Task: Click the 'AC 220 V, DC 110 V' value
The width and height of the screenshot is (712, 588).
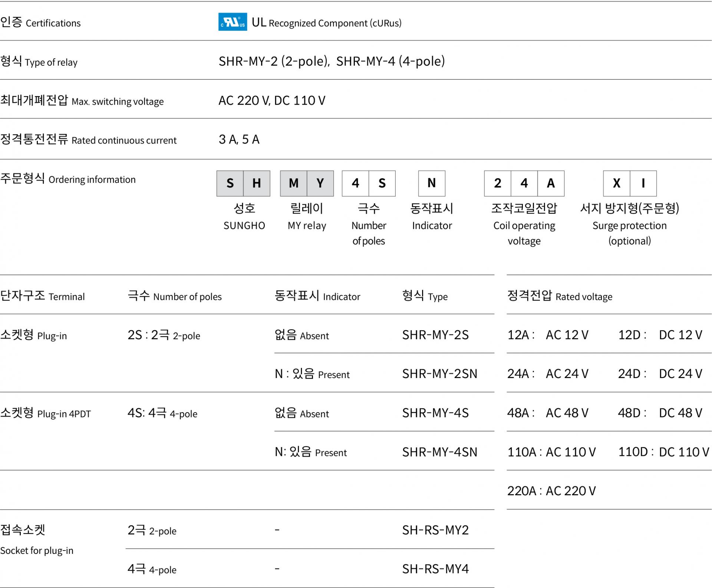Action: (272, 101)
